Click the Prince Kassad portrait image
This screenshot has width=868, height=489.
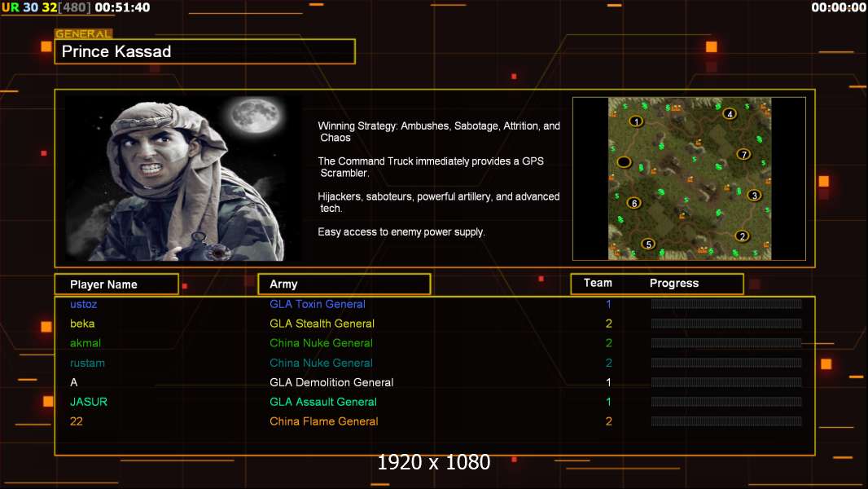click(182, 178)
